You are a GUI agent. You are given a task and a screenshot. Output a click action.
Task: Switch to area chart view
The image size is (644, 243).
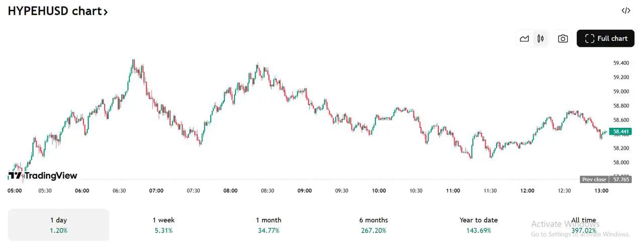[x=524, y=39]
